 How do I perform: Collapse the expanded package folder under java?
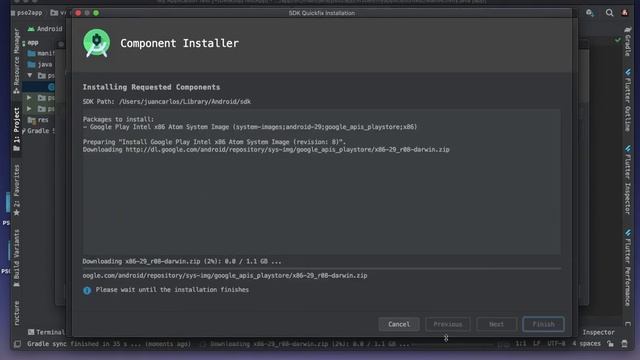click(x=30, y=76)
